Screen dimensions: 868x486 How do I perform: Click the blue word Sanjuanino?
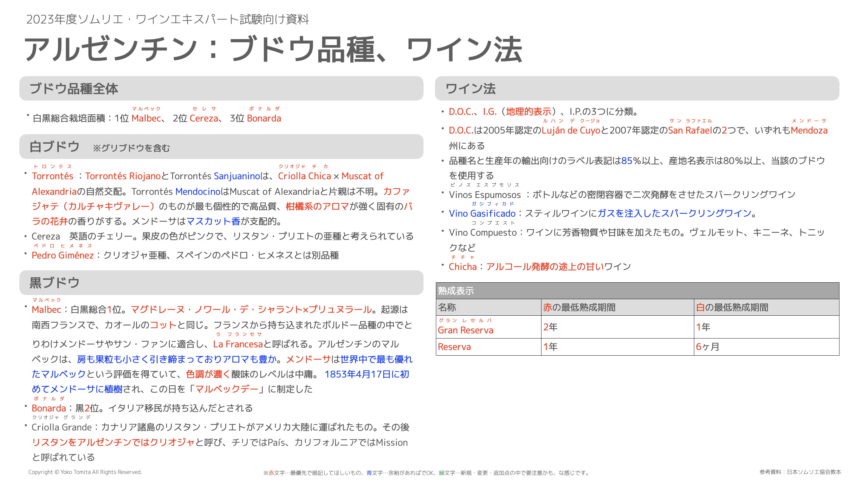237,176
